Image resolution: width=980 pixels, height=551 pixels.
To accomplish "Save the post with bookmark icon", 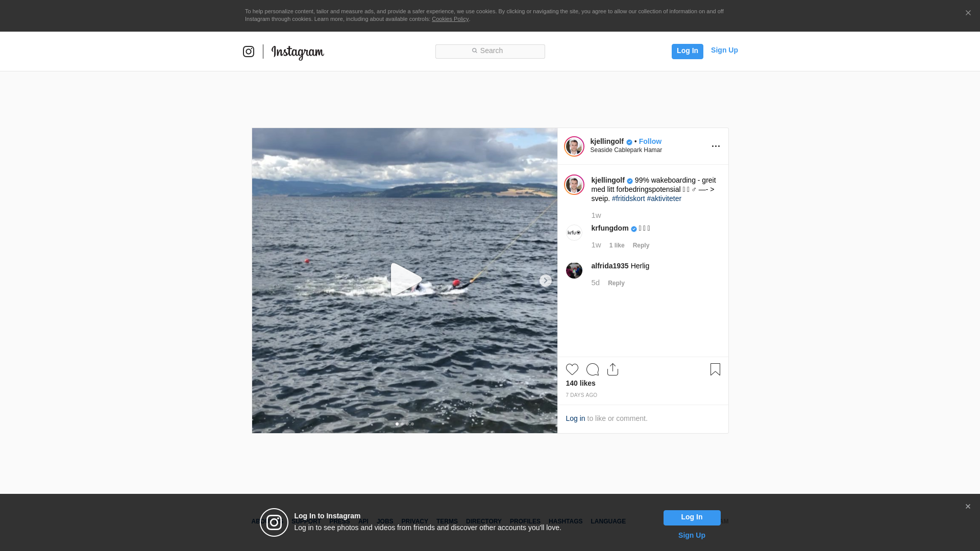I will (x=715, y=369).
